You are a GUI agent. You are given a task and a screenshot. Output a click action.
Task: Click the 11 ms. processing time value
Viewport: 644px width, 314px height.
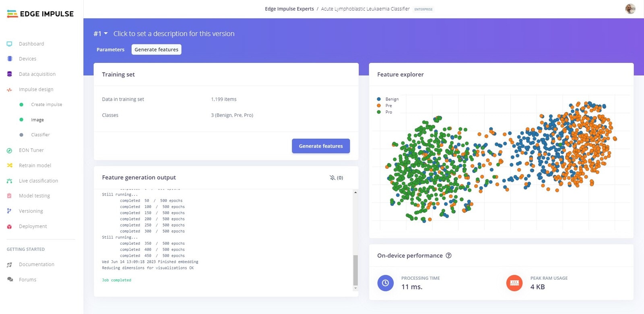coord(412,287)
